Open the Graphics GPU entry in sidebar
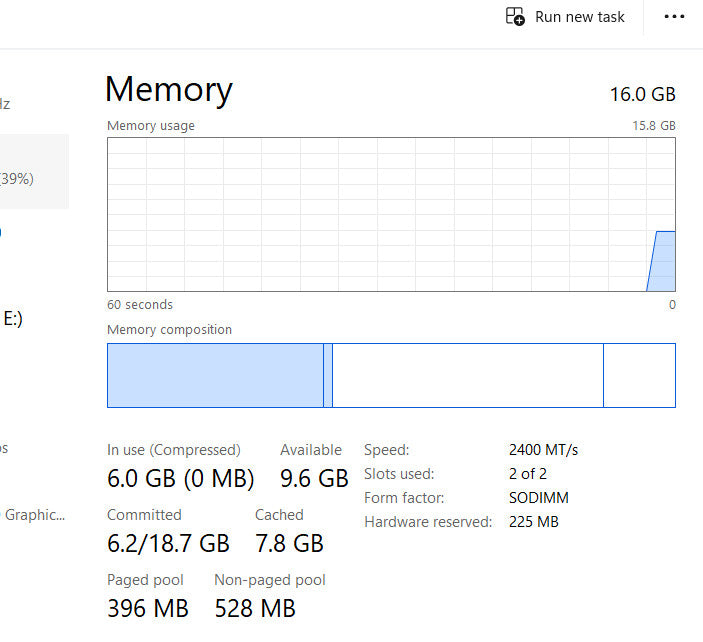Viewport: 703px width, 642px height. [x=34, y=515]
